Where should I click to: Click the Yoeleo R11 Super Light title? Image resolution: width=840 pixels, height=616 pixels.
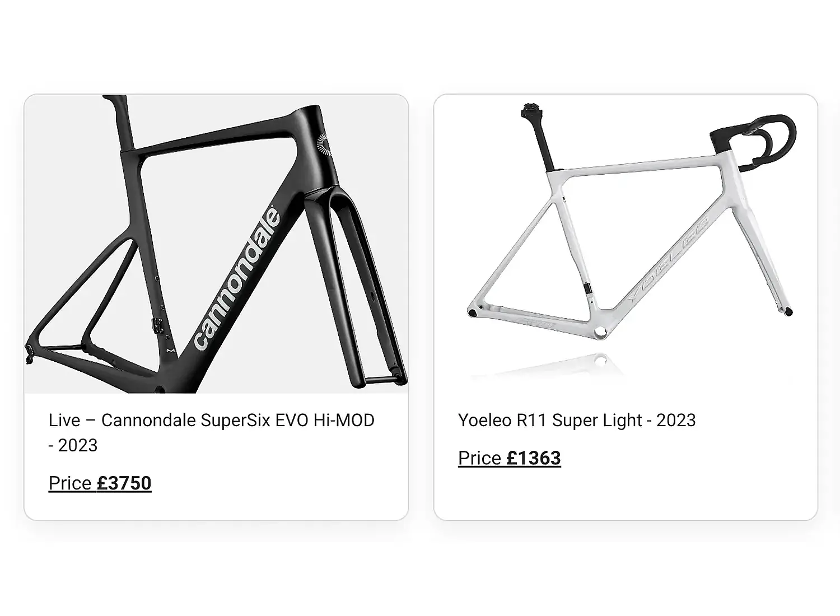[577, 420]
